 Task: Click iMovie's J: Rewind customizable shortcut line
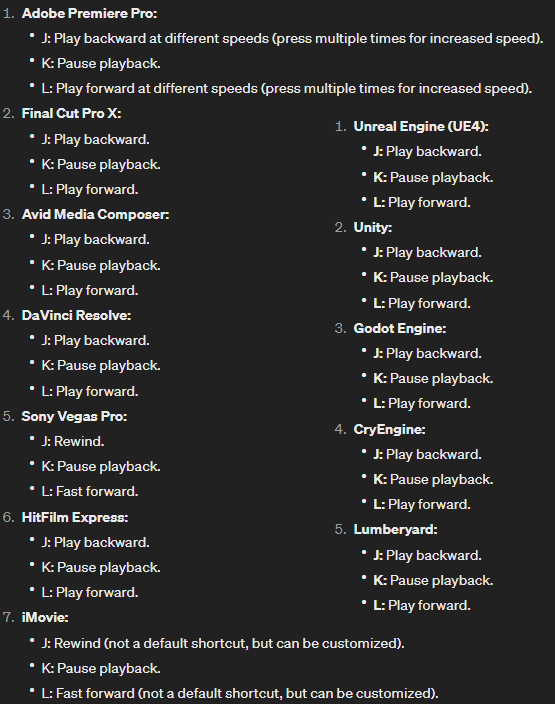point(223,644)
